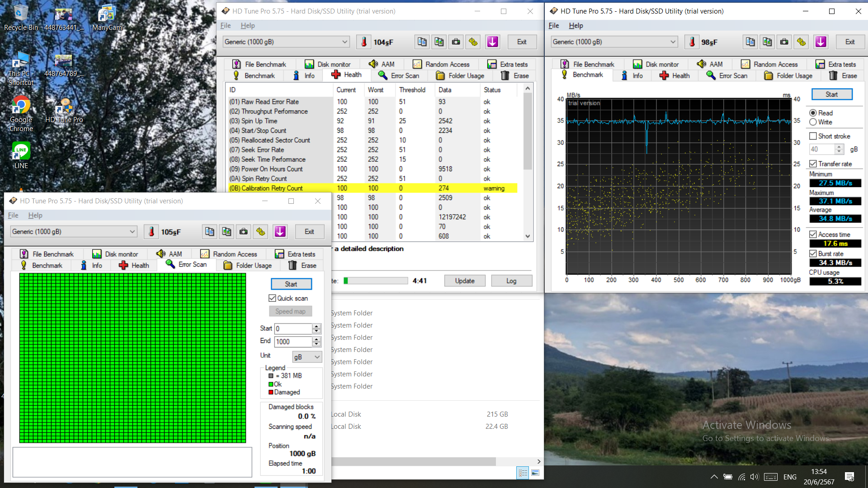Enable Short stroke checkbox
The height and width of the screenshot is (488, 868).
(813, 136)
